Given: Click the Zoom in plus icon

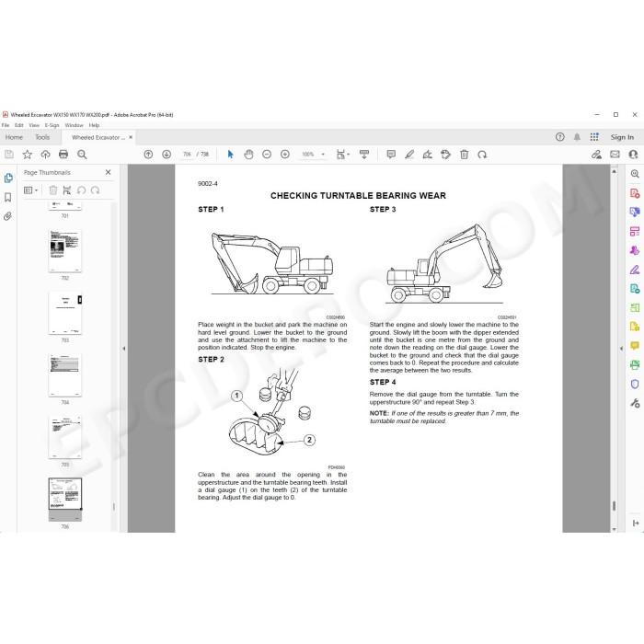Looking at the screenshot, I should [284, 155].
